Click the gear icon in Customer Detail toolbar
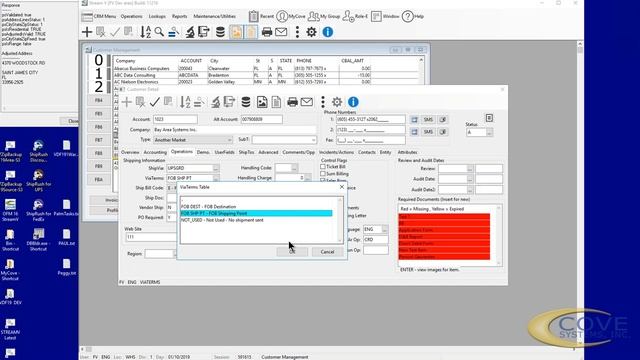The height and width of the screenshot is (360, 640). click(x=337, y=102)
